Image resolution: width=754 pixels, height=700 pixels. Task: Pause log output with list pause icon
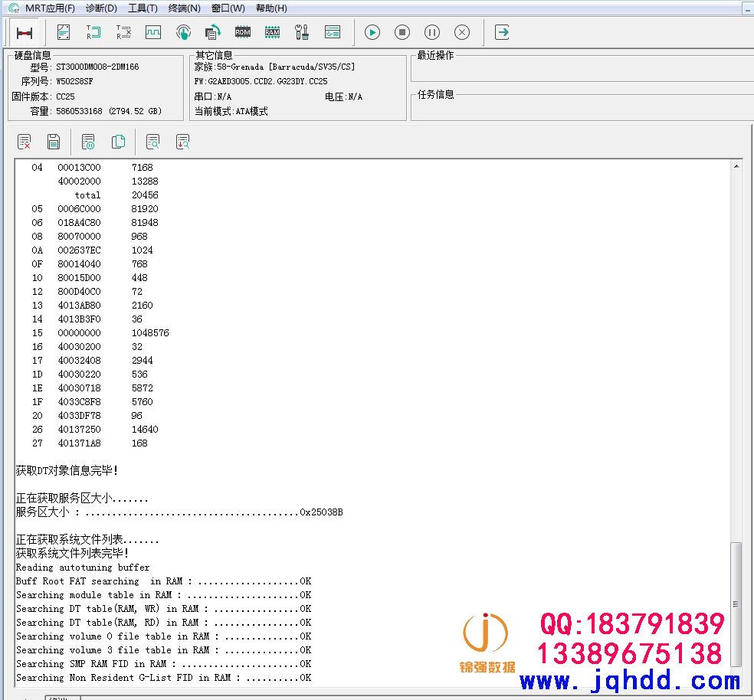click(x=88, y=142)
